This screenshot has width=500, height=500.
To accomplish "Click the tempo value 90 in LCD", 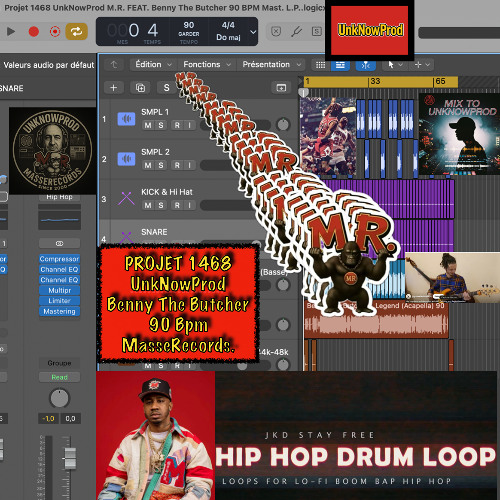I will tap(189, 25).
